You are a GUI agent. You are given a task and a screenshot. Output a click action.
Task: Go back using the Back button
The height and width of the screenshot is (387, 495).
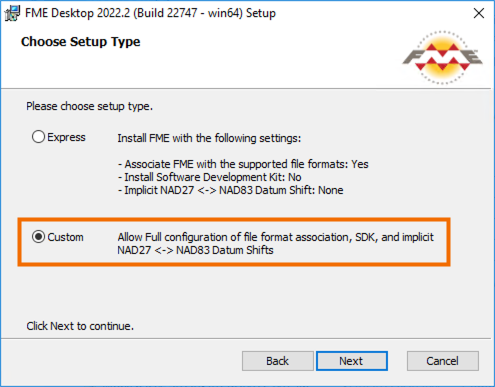[x=278, y=361]
